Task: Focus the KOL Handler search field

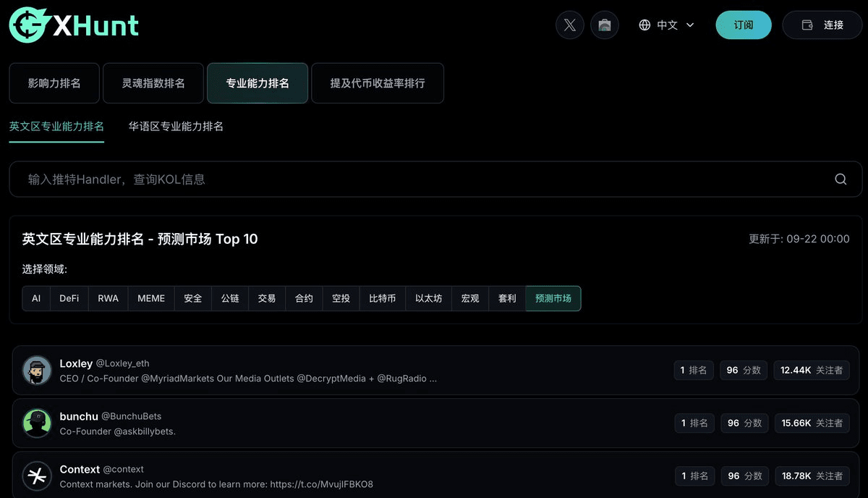Action: [435, 179]
